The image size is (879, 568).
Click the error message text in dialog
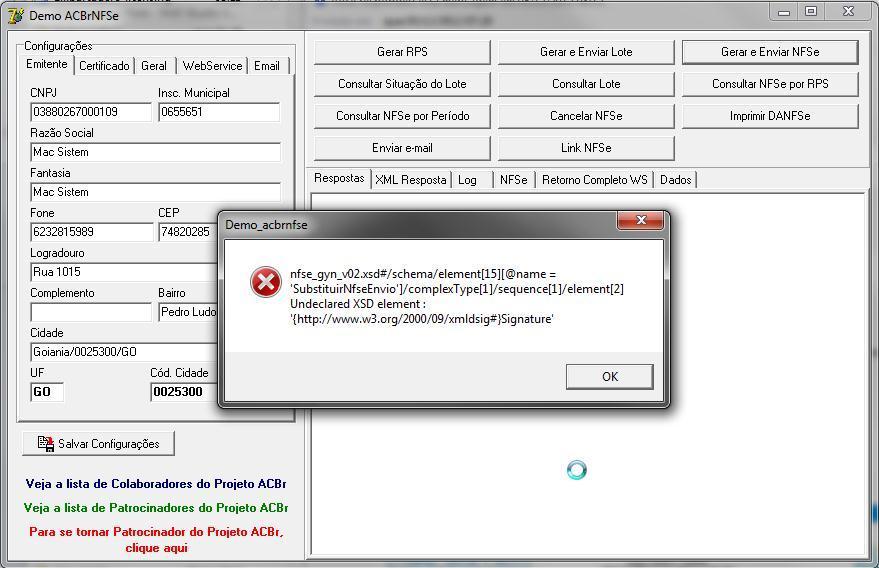click(x=457, y=297)
